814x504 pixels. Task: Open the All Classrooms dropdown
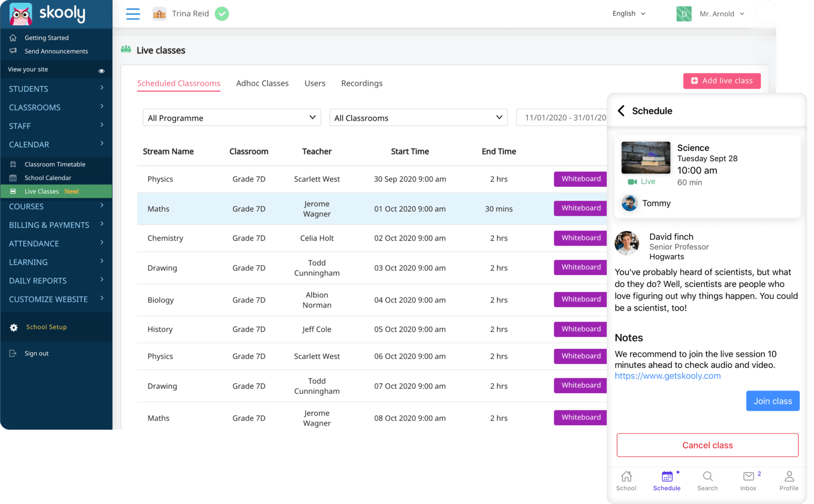(418, 117)
